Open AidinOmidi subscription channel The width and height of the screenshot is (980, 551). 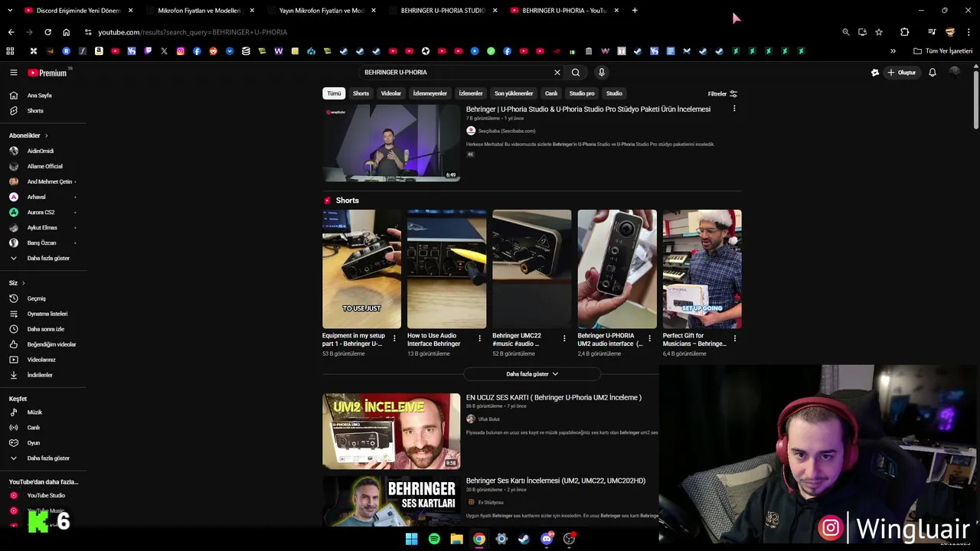pyautogui.click(x=40, y=152)
